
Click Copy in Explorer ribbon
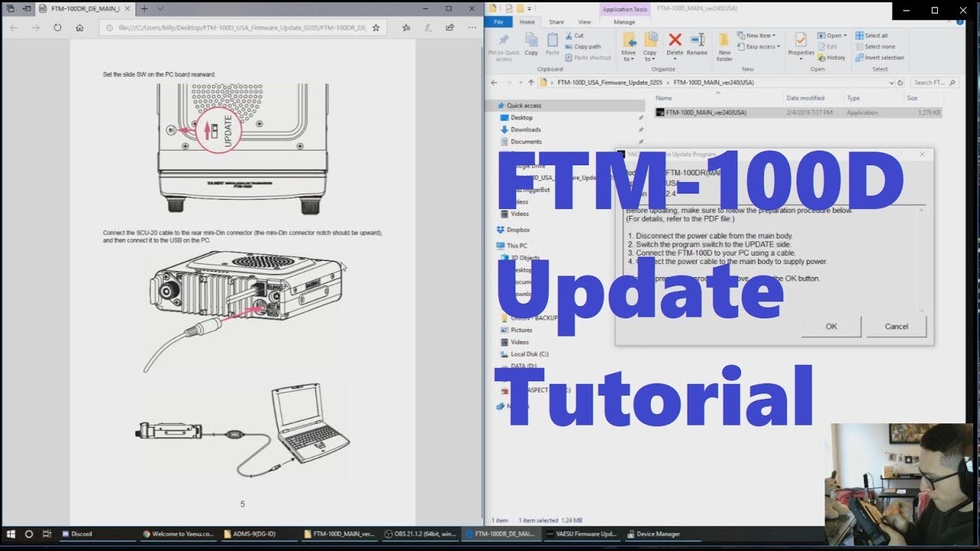(x=531, y=44)
